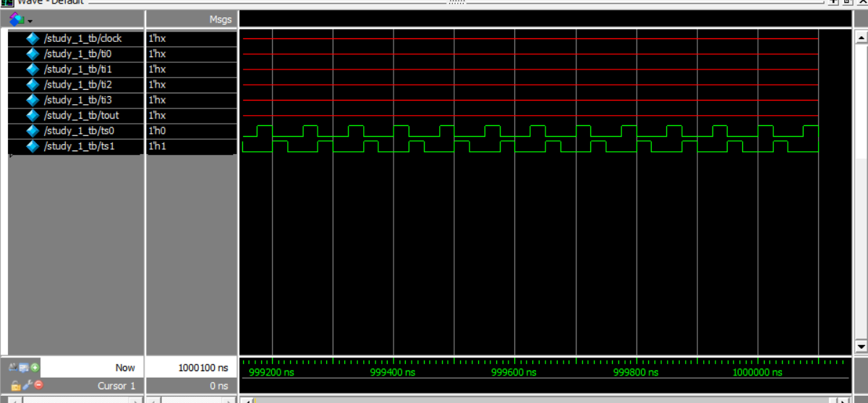Click the Cursor 1 label
Viewport: 868px width, 403px height.
[x=116, y=386]
